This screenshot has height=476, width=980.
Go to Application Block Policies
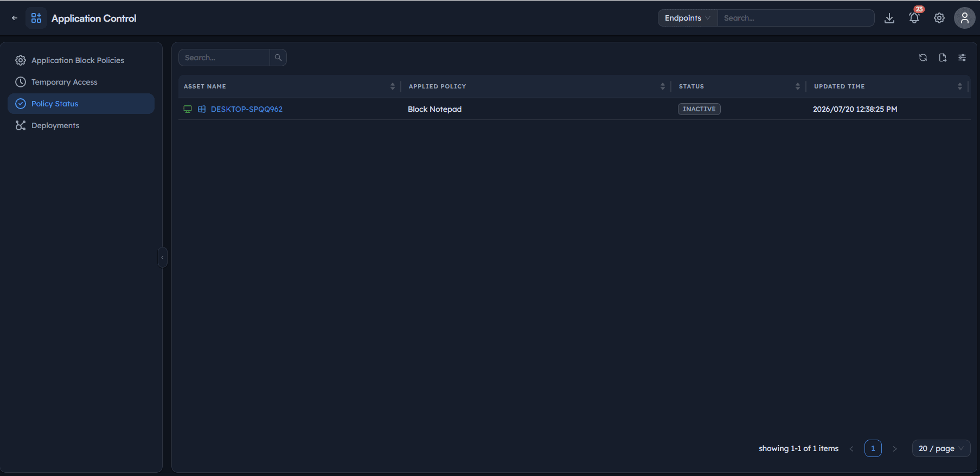point(81,60)
